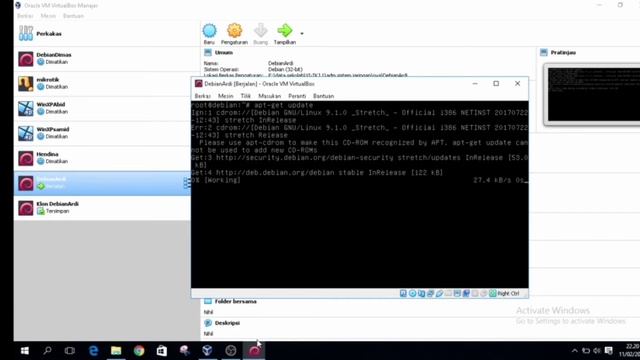
Task: Select the Klon DebianArdi virtual machine
Action: [x=102, y=208]
